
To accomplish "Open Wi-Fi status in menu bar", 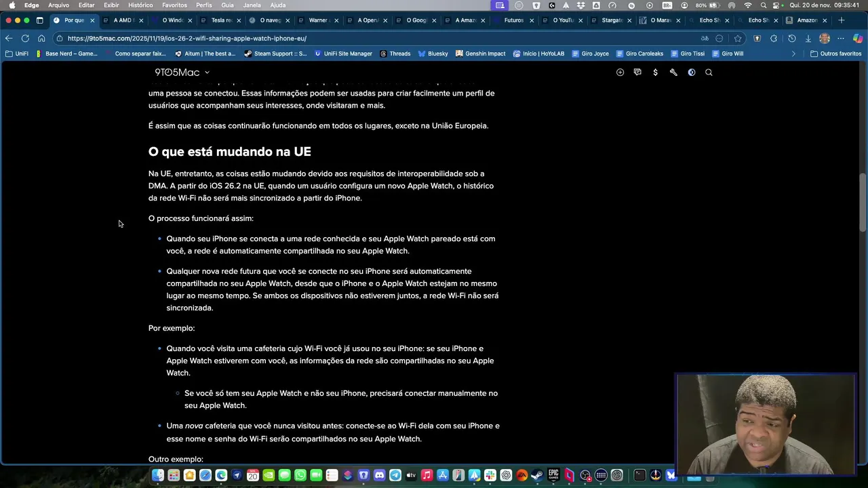I will pos(748,5).
